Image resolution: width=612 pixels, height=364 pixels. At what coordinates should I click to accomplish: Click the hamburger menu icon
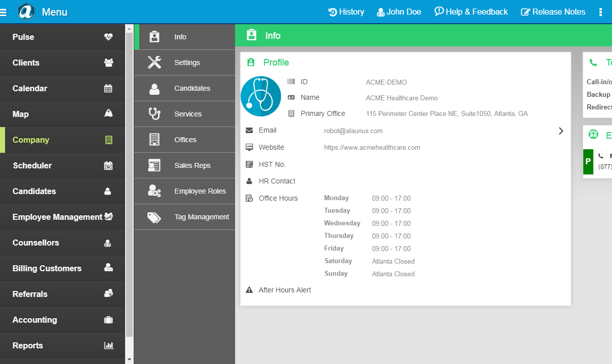[4, 12]
